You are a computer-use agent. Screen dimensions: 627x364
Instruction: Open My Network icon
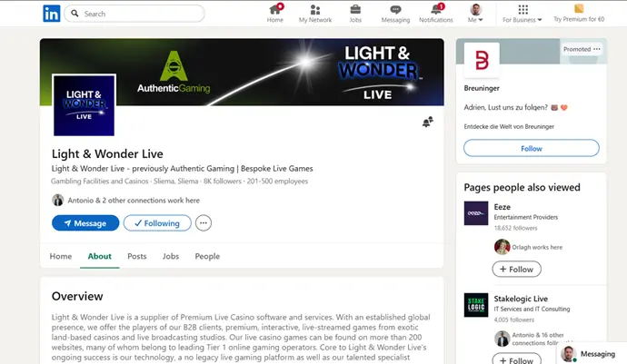coord(315,14)
